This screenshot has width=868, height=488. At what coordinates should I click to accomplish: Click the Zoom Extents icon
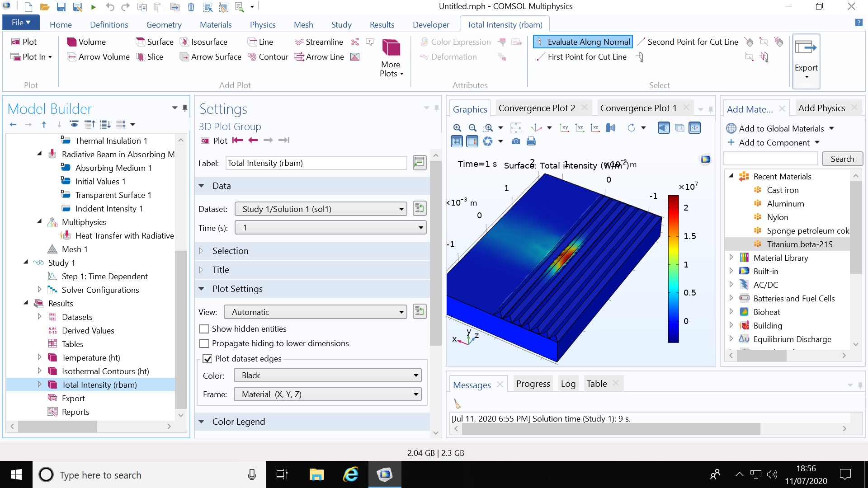516,128
